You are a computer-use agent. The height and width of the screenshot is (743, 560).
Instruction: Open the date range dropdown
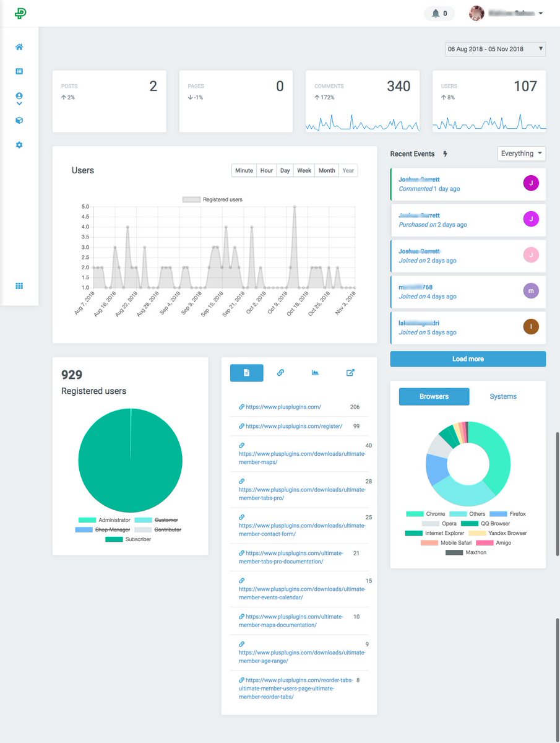pyautogui.click(x=494, y=49)
